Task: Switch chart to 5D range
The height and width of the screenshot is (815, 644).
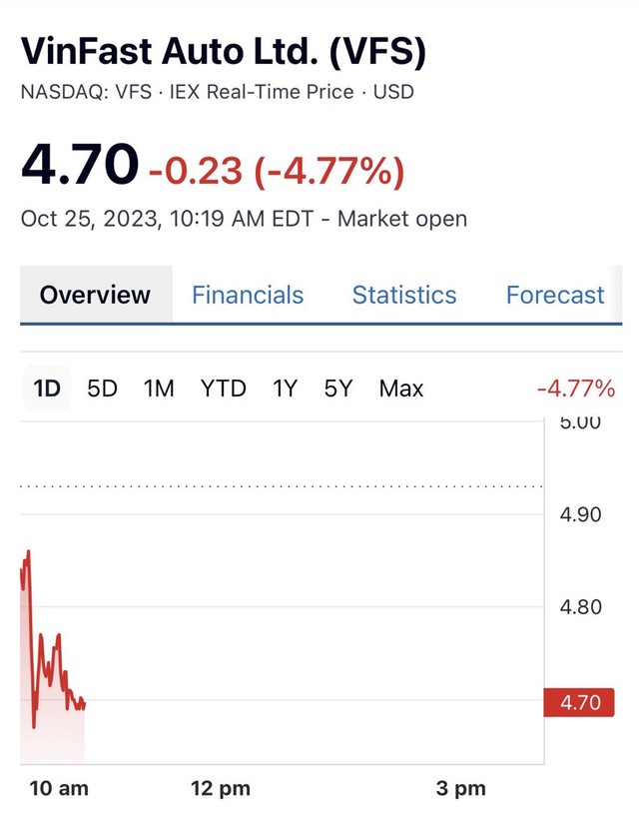Action: click(102, 389)
